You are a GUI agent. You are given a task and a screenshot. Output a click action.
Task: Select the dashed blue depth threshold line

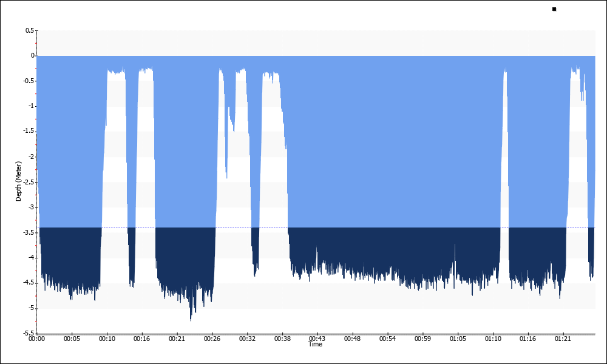(316, 228)
